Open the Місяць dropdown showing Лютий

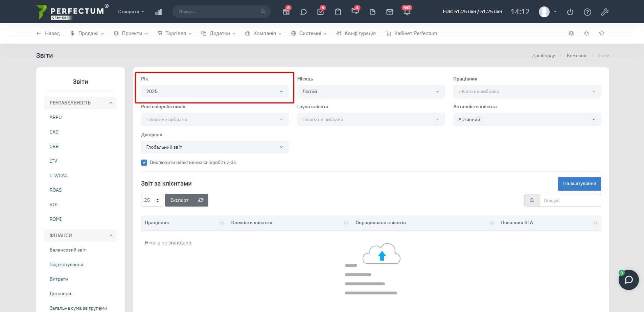(x=371, y=92)
